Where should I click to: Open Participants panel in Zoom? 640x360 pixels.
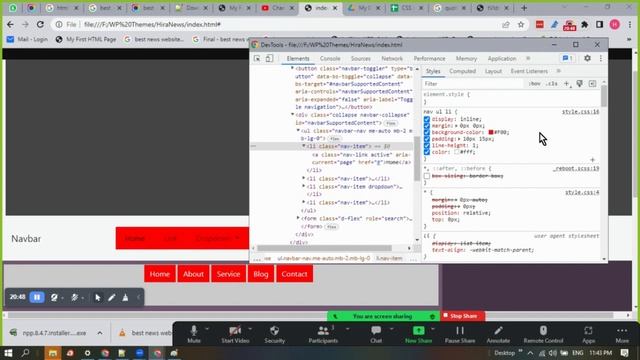pyautogui.click(x=323, y=334)
